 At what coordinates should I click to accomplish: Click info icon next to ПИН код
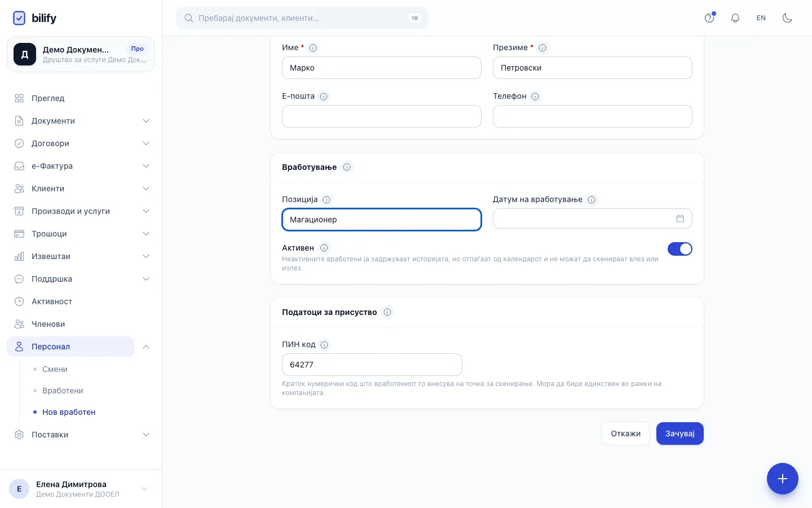click(x=324, y=345)
